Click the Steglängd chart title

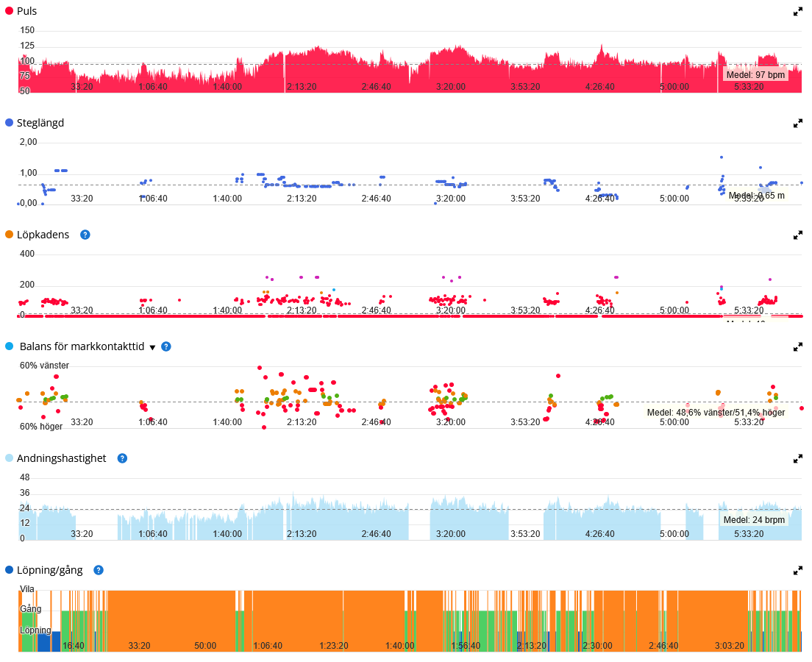40,123
